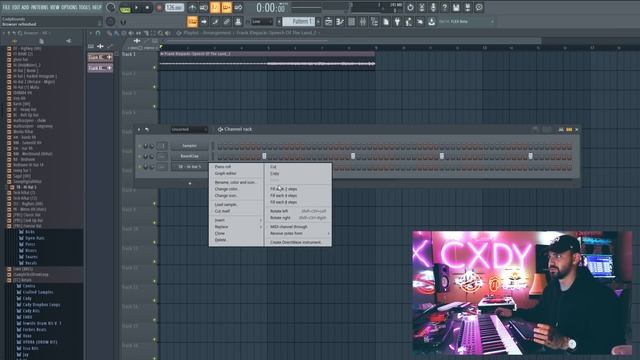
Task: Click the Sampler mixer track number box
Action: (x=162, y=146)
